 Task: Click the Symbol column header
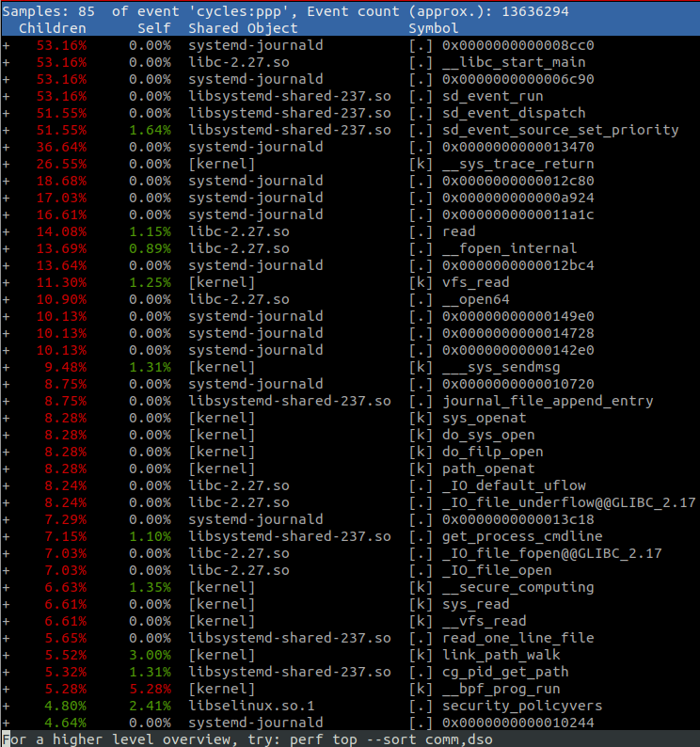434,28
